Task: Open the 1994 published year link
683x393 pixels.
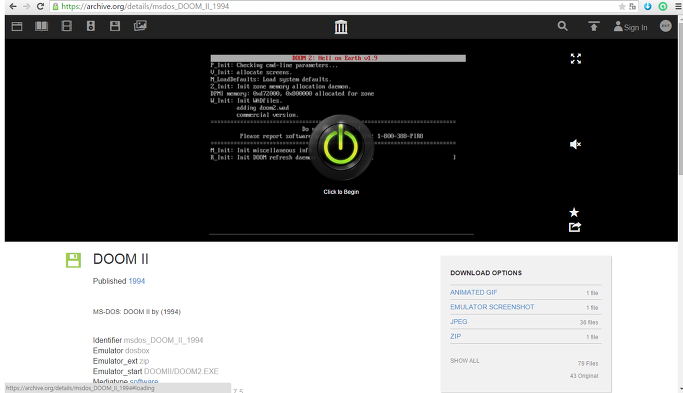Action: [x=136, y=281]
